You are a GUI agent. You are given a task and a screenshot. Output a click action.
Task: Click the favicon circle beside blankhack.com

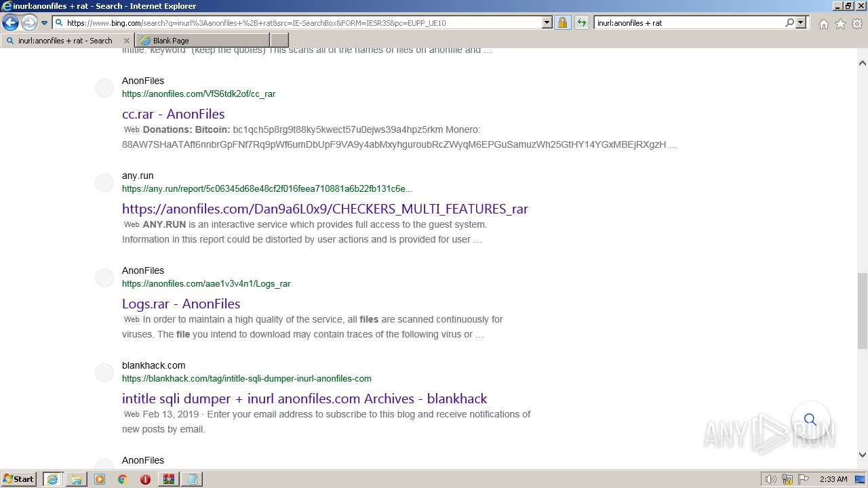[x=104, y=373]
